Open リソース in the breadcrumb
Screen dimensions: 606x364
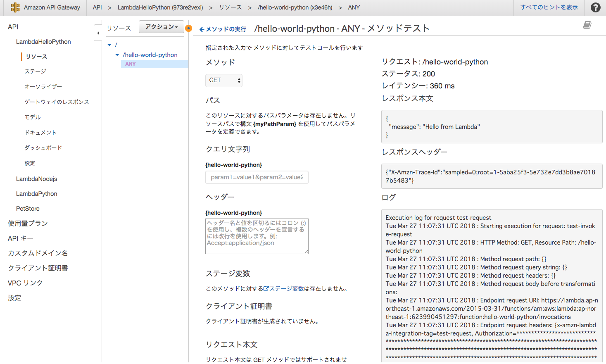(x=231, y=7)
